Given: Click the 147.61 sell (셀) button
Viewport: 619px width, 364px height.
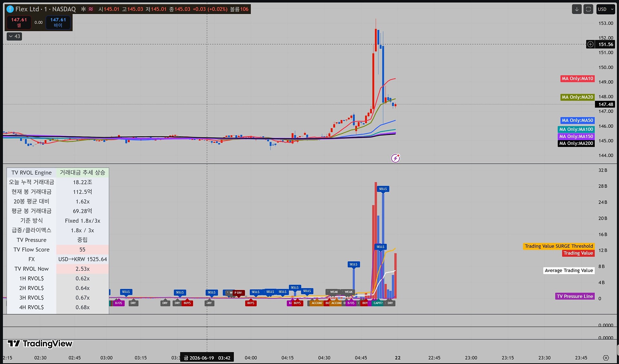Looking at the screenshot, I should [19, 22].
